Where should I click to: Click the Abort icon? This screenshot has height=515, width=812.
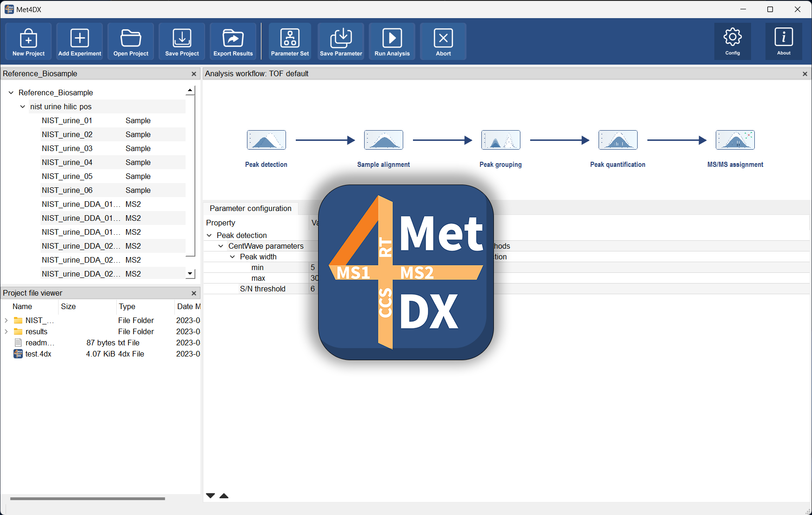coord(443,41)
